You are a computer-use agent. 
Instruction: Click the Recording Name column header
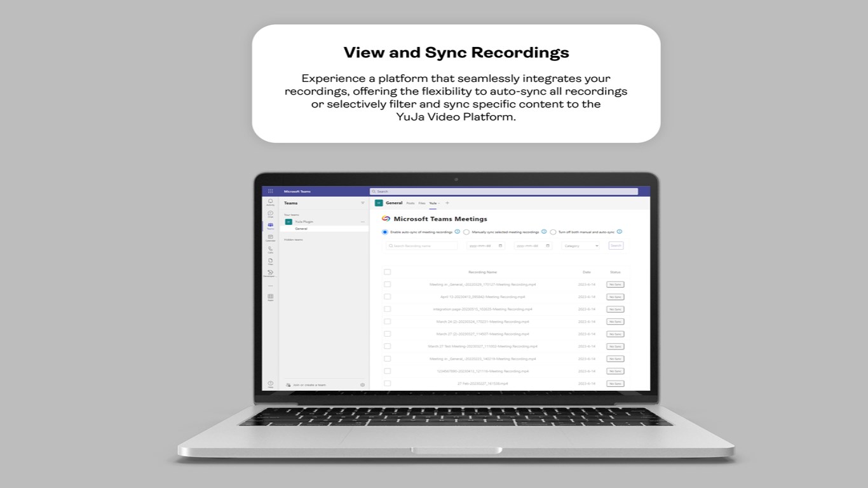click(x=482, y=272)
